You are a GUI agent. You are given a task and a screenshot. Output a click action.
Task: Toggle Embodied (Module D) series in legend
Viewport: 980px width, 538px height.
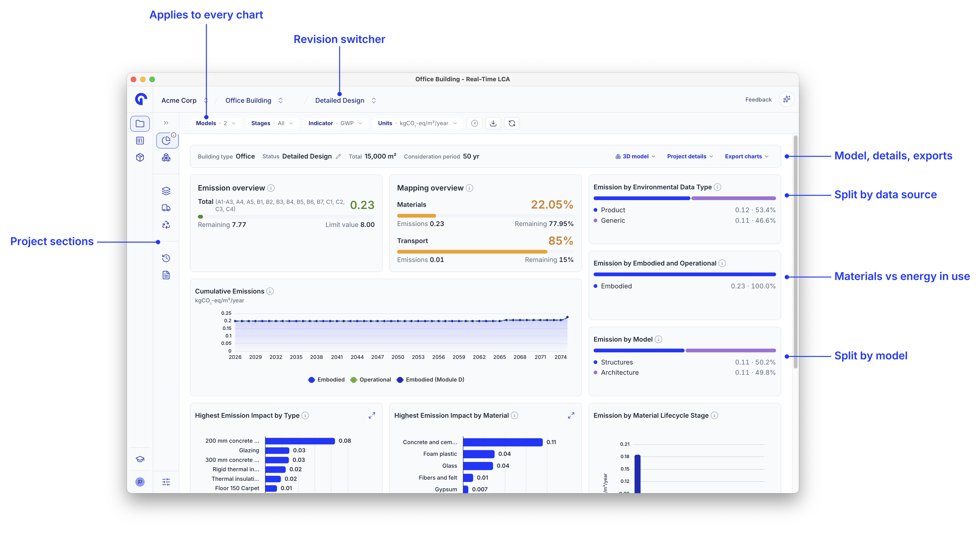click(x=430, y=380)
